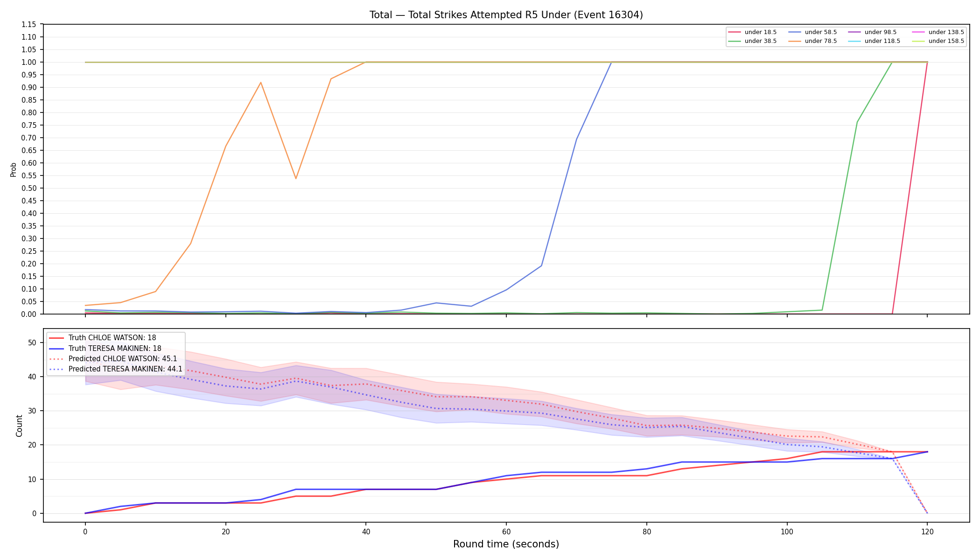
Task: Click the y-axis tick '1.00' on Prob chart
Action: point(29,63)
